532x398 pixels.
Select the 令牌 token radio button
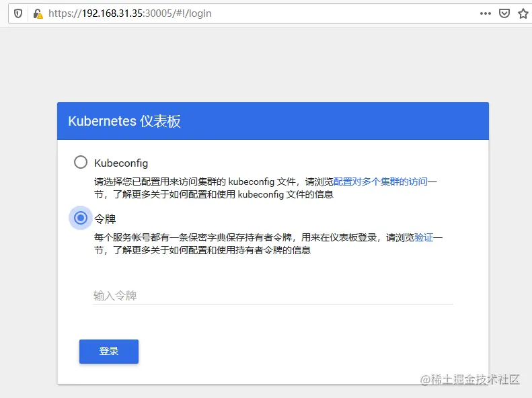(x=81, y=218)
